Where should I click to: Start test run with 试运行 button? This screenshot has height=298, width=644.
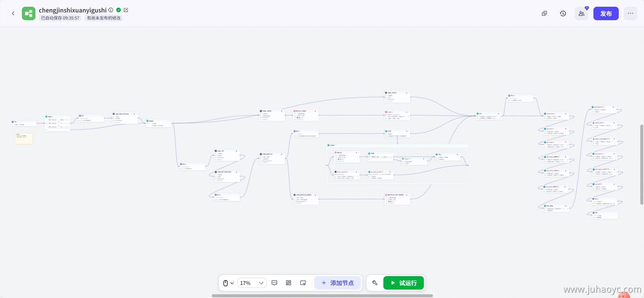403,283
